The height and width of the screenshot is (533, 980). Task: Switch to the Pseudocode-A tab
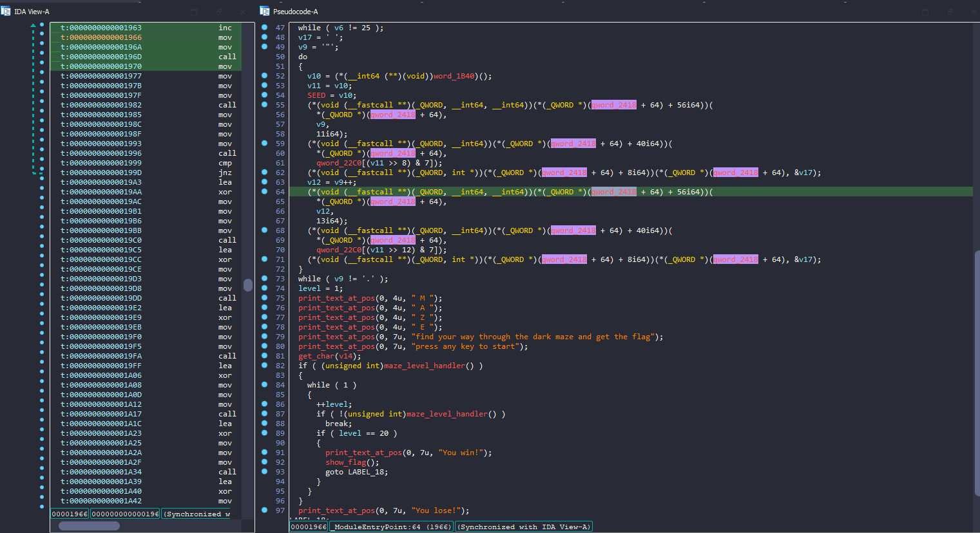(x=295, y=12)
